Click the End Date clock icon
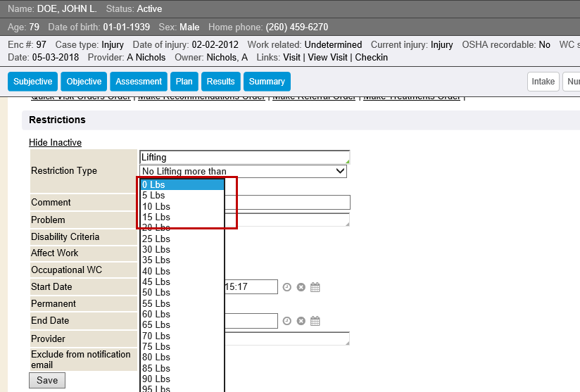This screenshot has height=392, width=580. pyautogui.click(x=287, y=321)
